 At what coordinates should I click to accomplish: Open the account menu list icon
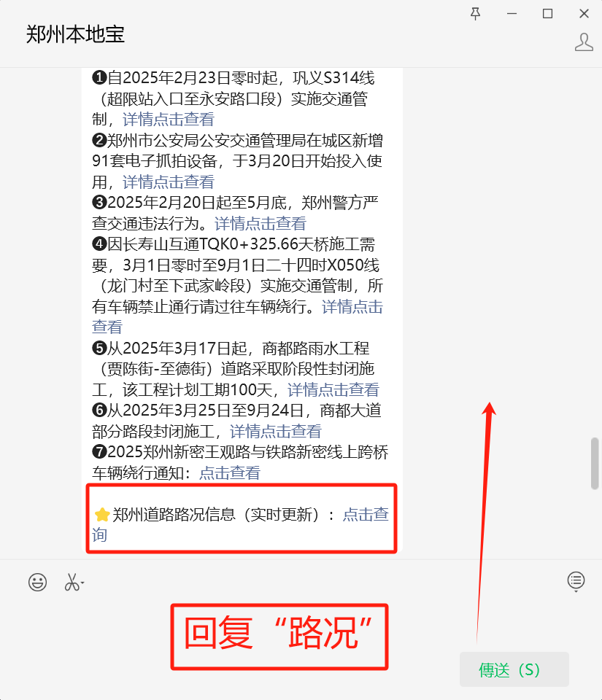pos(576,580)
